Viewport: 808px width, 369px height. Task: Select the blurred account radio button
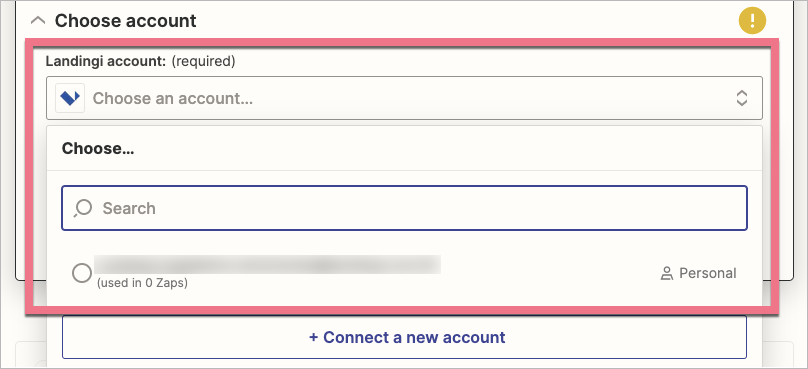click(x=82, y=273)
